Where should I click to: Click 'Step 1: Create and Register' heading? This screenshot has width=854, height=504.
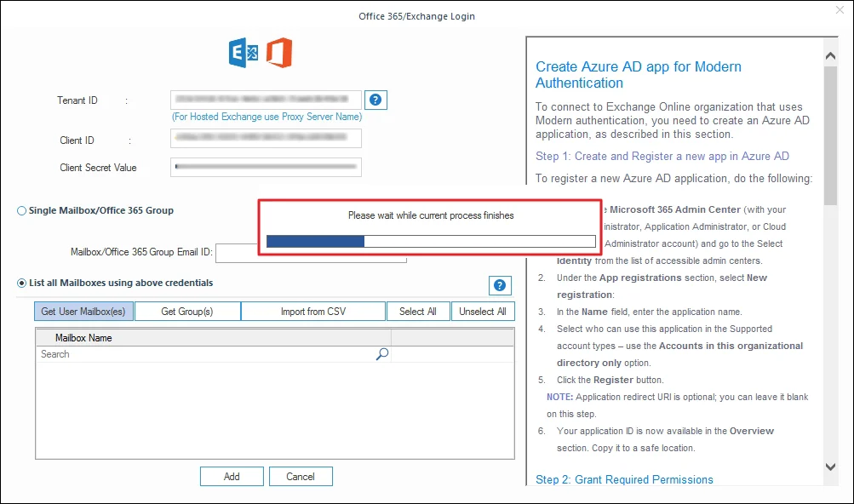662,157
